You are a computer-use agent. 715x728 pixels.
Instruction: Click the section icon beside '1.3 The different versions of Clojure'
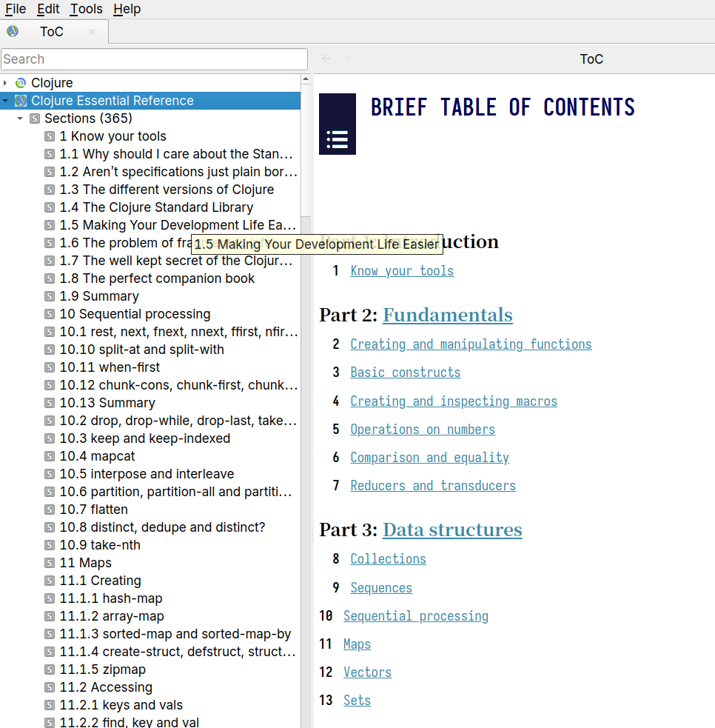(50, 190)
